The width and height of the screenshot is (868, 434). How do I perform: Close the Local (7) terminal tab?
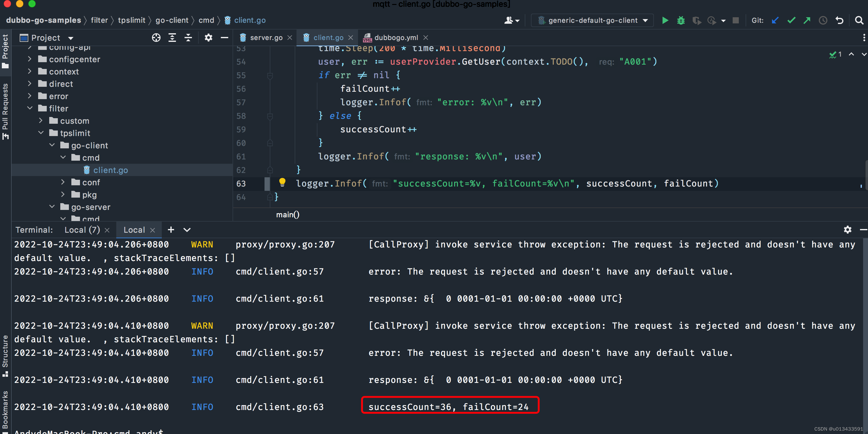tap(107, 230)
